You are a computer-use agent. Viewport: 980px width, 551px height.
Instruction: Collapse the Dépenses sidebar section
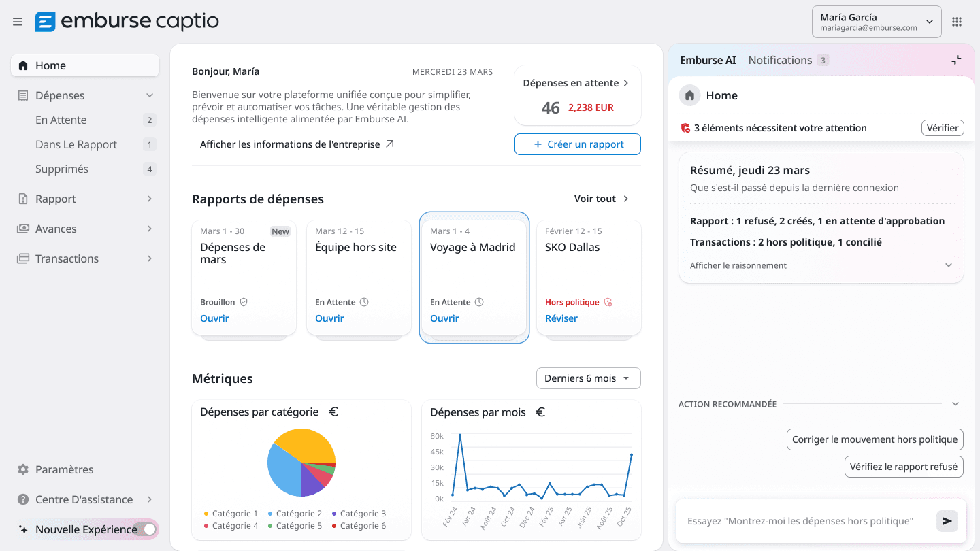tap(150, 95)
